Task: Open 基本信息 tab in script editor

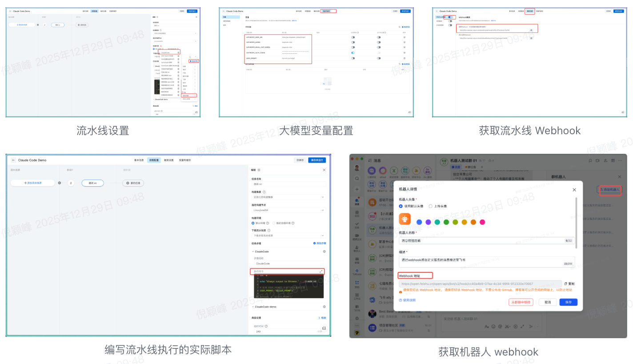Action: 139,160
